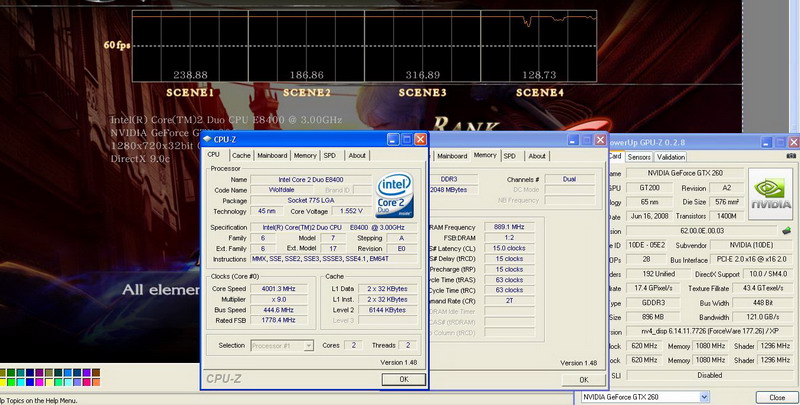Image resolution: width=800 pixels, height=405 pixels.
Task: Click the Intel Core 2 Duo logo
Action: (x=395, y=195)
